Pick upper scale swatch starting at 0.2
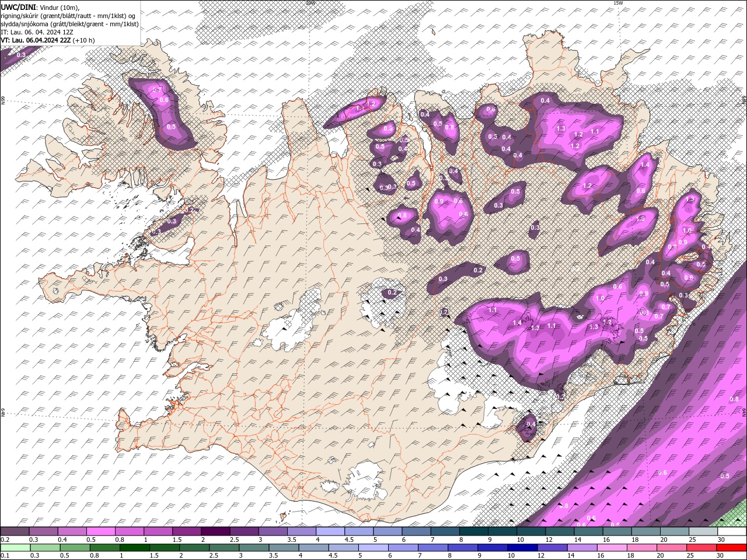The image size is (747, 560). [15, 531]
